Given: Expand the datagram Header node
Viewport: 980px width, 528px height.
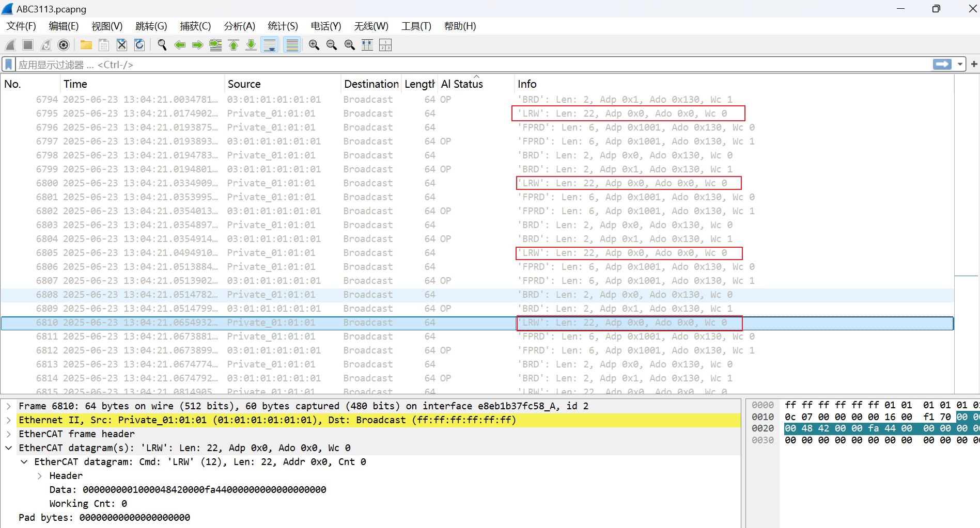Looking at the screenshot, I should (40, 476).
